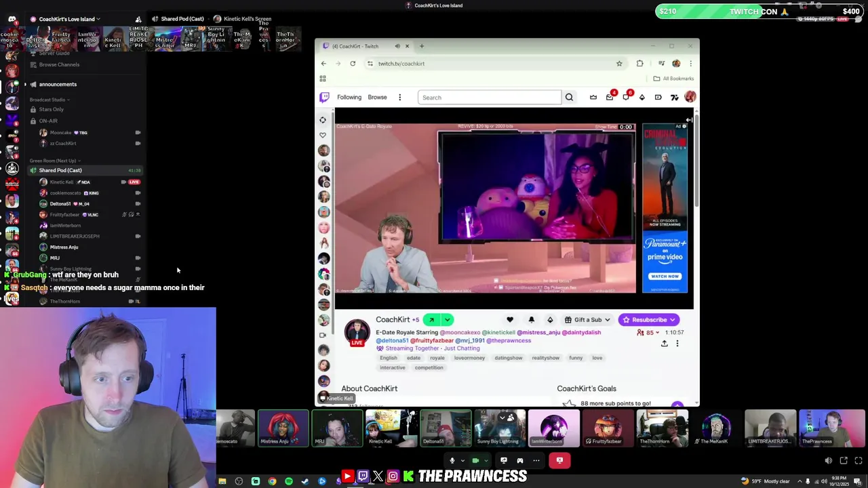The image size is (868, 488).
Task: Open the Browse tab on Twitch
Action: click(x=377, y=97)
